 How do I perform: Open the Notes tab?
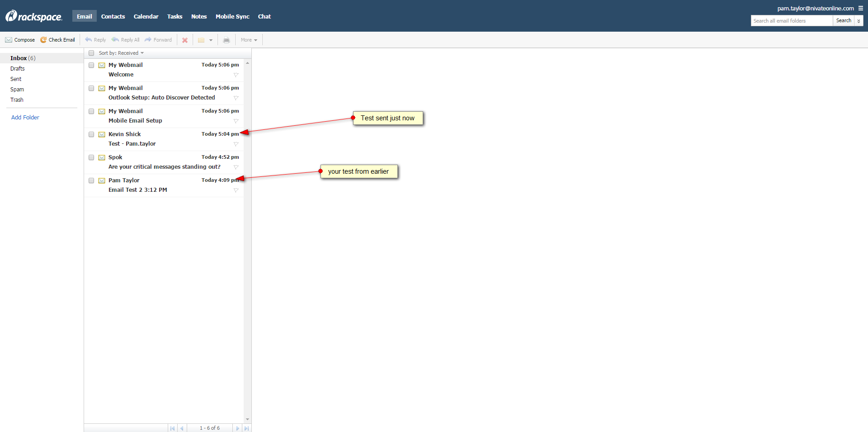(x=199, y=16)
